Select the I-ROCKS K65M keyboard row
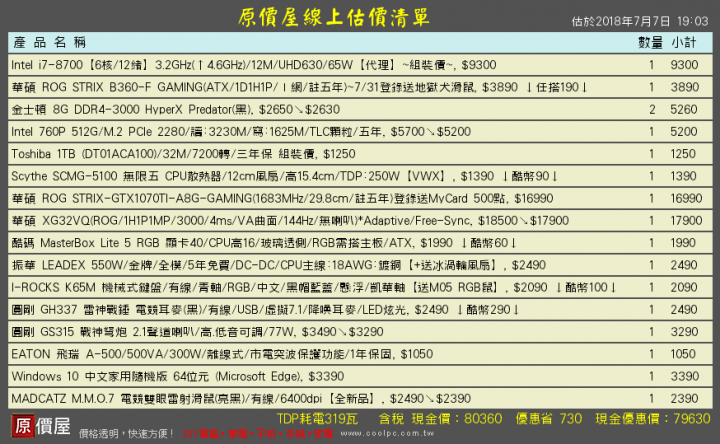The image size is (720, 444). [360, 287]
